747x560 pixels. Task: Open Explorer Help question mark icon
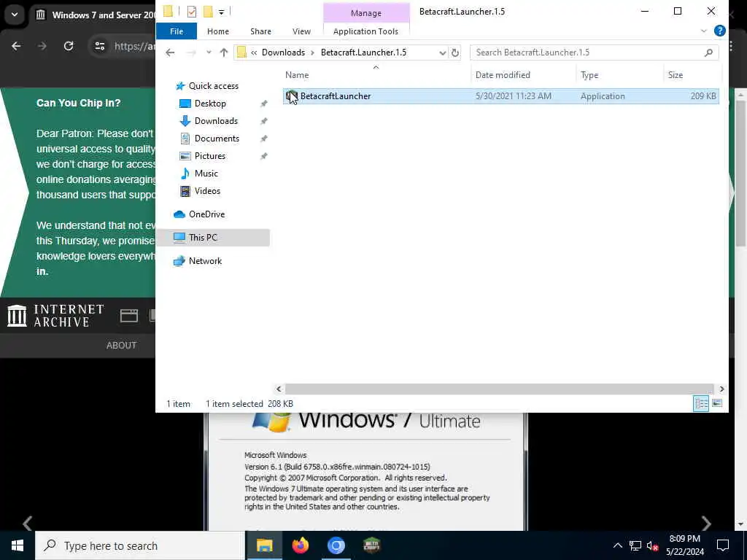click(719, 31)
